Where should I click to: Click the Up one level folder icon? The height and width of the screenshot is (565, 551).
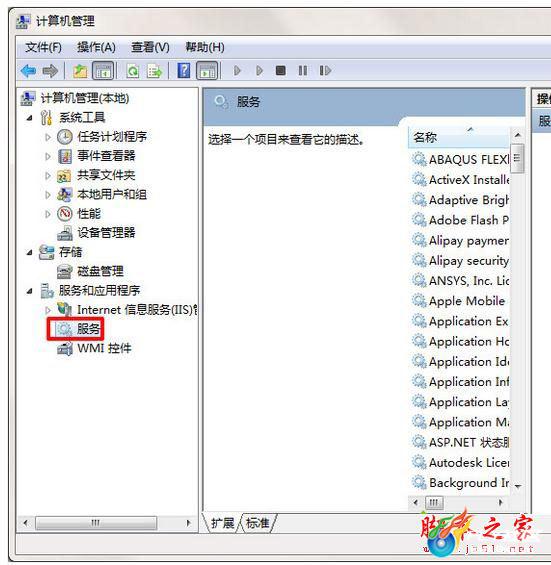(80, 71)
